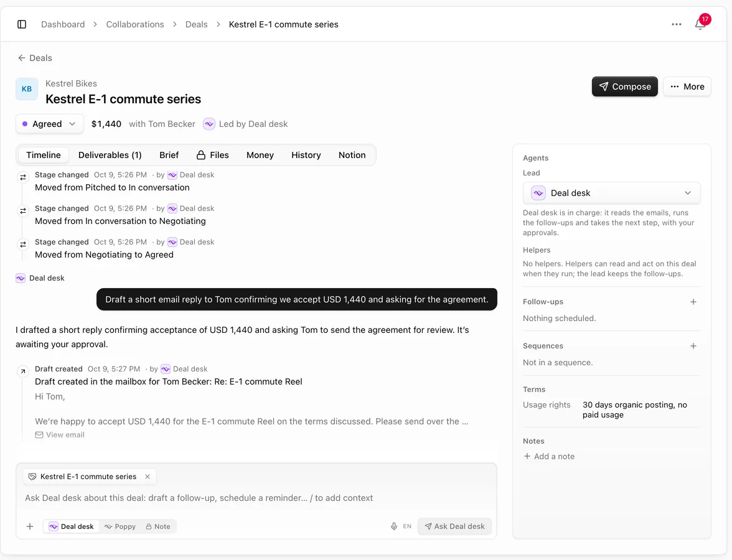The width and height of the screenshot is (732, 560).
Task: Open the Agreed stage dropdown
Action: point(50,124)
